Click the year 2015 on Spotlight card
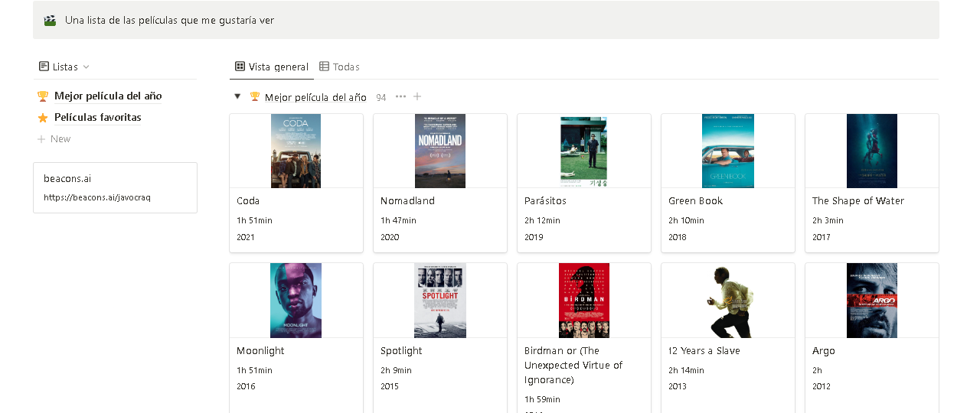This screenshot has width=980, height=413. 390,386
